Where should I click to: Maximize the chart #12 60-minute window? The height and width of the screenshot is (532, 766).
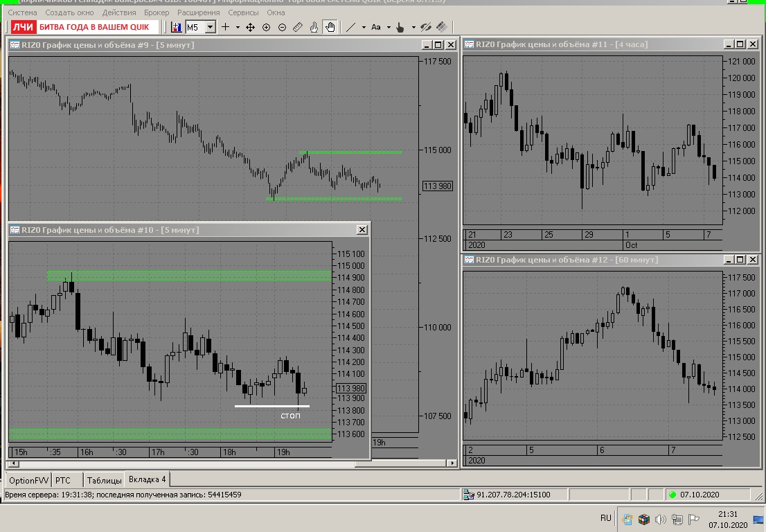point(740,260)
